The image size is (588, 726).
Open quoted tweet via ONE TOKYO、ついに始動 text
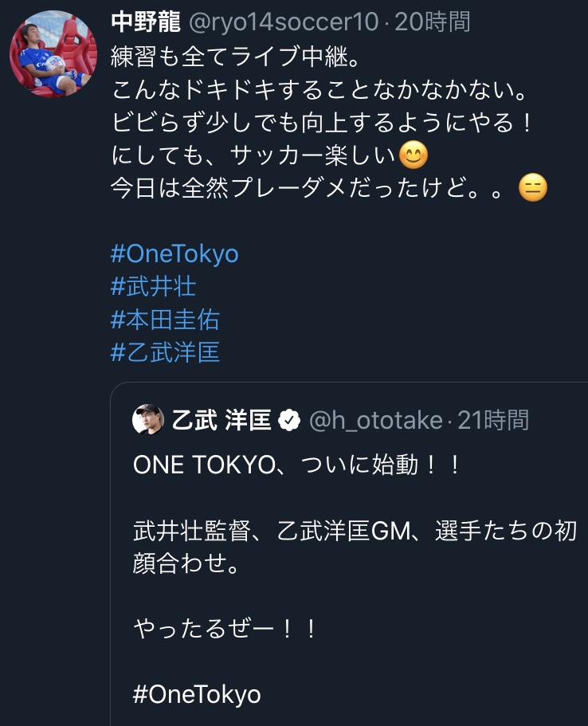pos(296,465)
